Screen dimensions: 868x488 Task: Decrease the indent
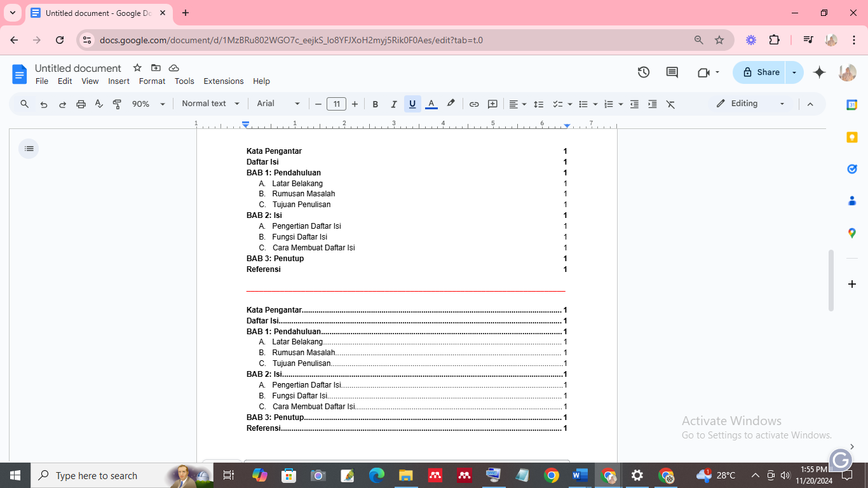pos(634,104)
